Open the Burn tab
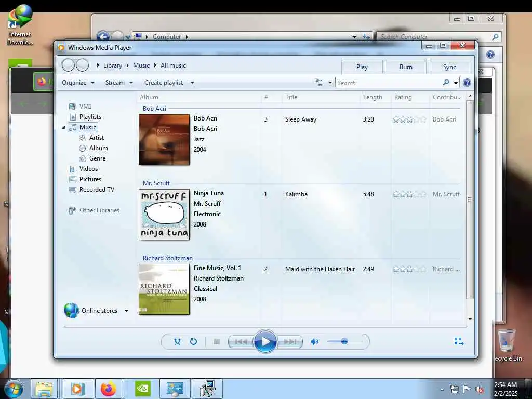This screenshot has height=399, width=532. click(406, 67)
